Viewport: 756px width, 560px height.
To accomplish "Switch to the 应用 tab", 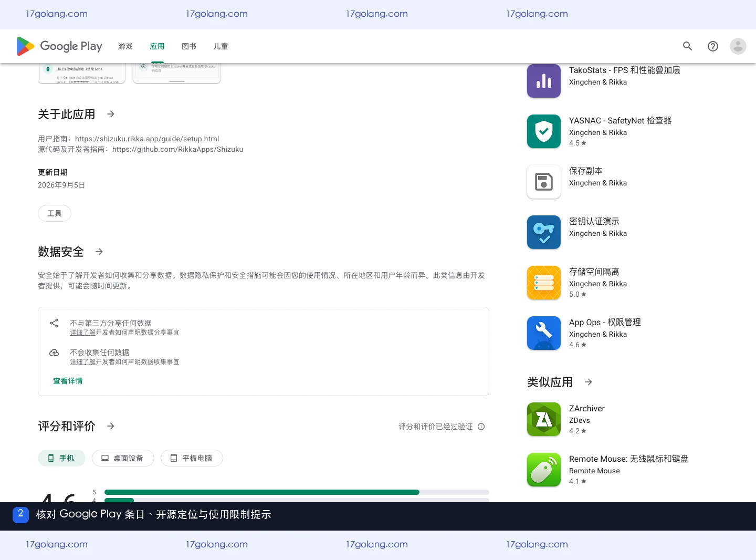I will coord(157,46).
